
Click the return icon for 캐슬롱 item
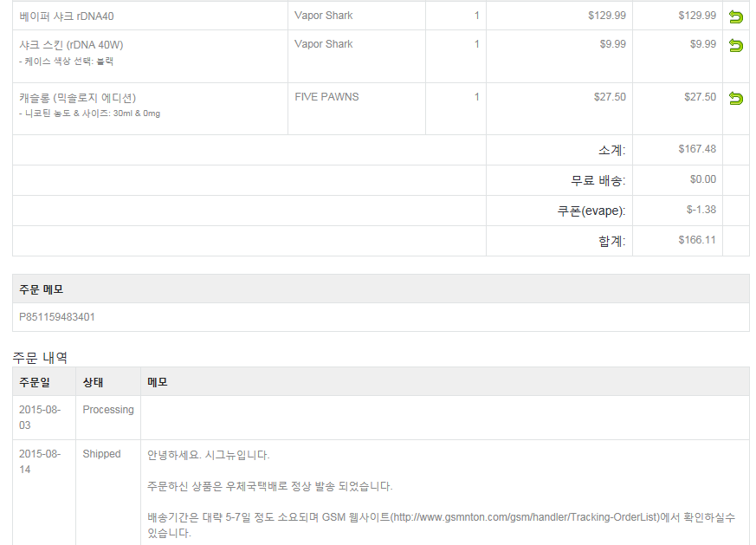pos(736,98)
